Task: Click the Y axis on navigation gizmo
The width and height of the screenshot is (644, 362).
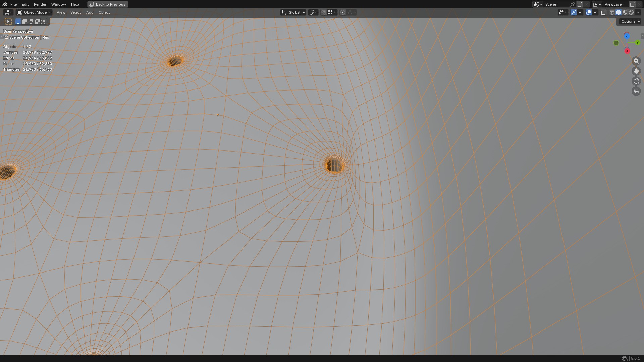Action: click(638, 43)
